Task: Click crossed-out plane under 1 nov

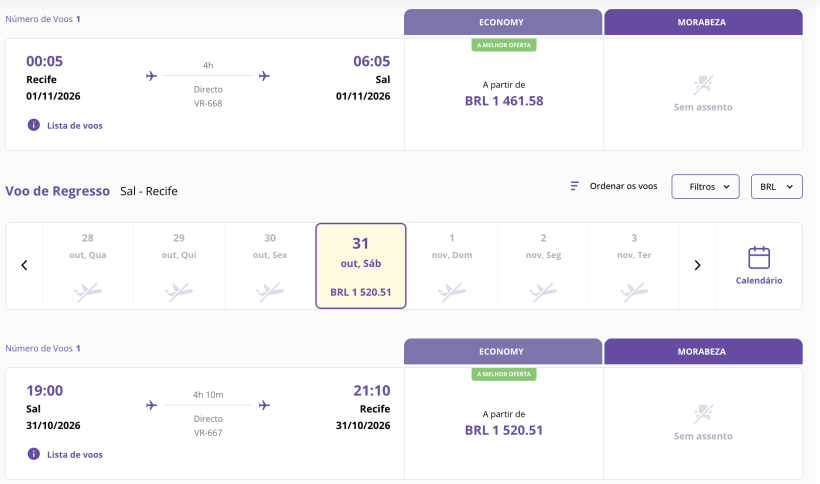Action: [452, 292]
